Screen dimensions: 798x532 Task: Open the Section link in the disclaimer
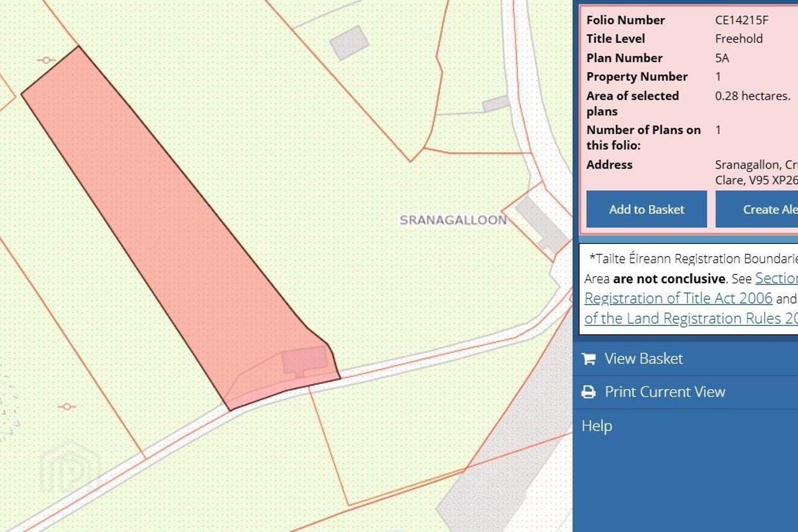pos(776,278)
